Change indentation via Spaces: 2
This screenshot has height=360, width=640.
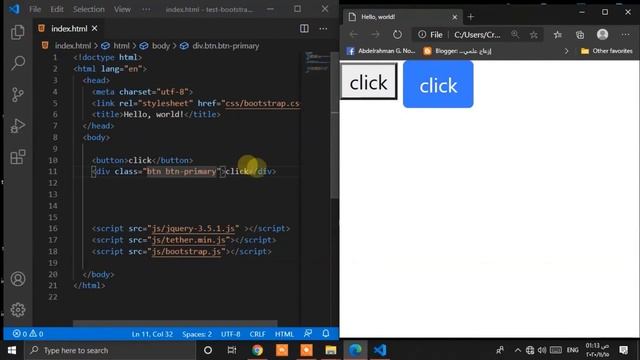197,334
